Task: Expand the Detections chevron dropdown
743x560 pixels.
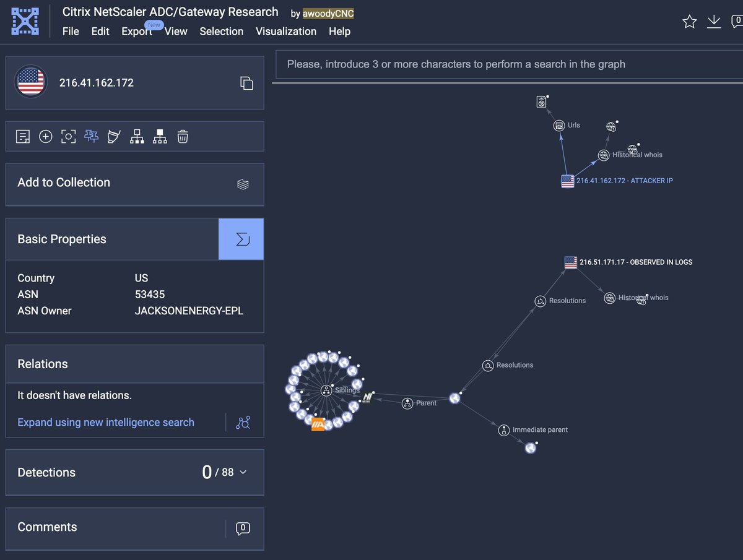Action: pos(243,472)
